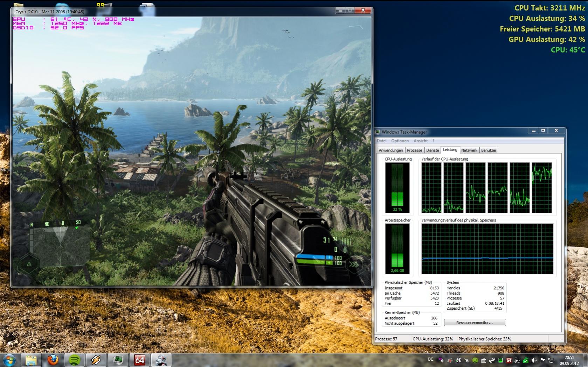
Task: Click the DE language indicator
Action: pyautogui.click(x=431, y=360)
